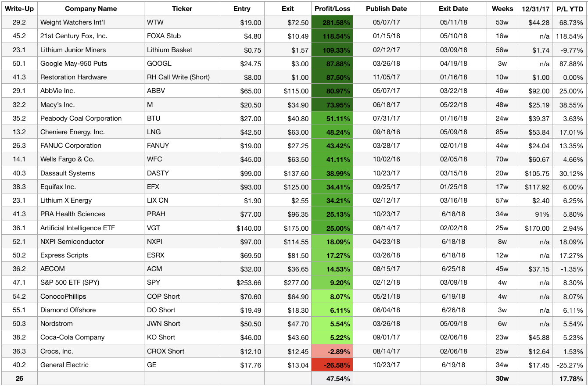Select the Equifax Inc. cell

(x=91, y=187)
